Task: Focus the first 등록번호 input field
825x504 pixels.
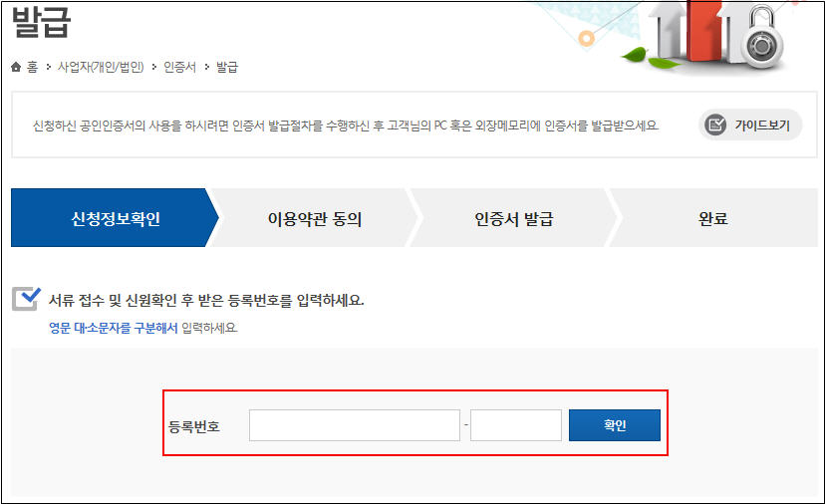Action: click(355, 425)
